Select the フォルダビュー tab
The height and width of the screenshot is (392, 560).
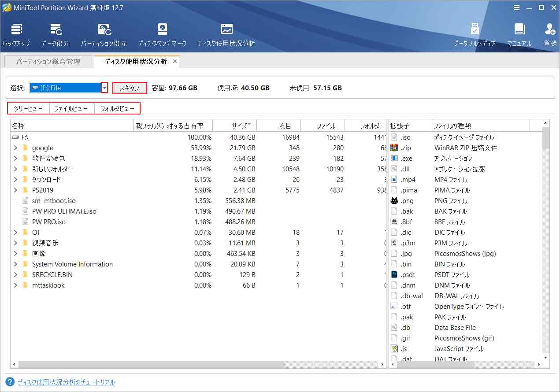click(x=117, y=108)
